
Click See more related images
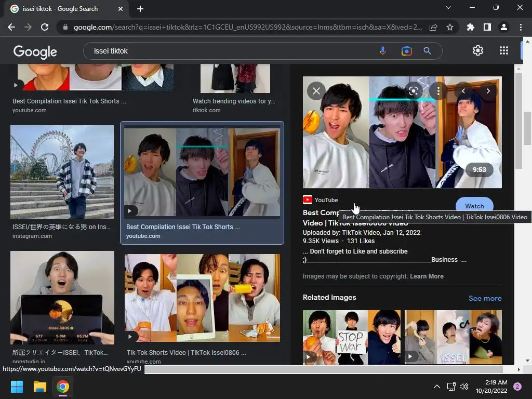pyautogui.click(x=485, y=298)
